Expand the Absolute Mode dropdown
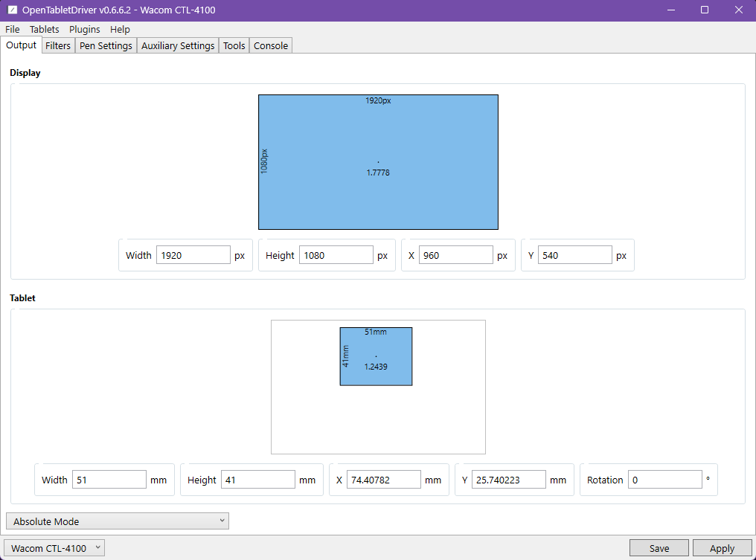This screenshot has height=560, width=756. coord(117,521)
